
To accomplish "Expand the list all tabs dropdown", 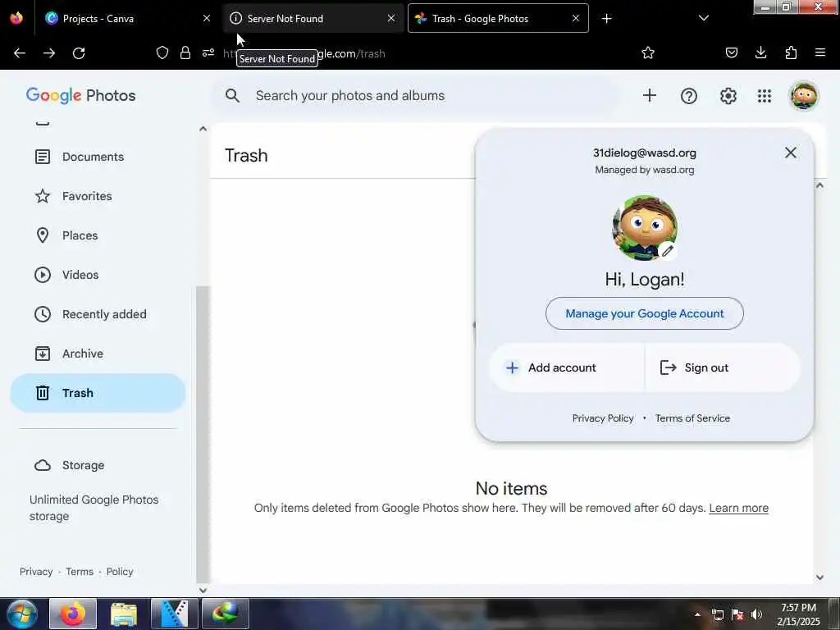I will pos(704,18).
